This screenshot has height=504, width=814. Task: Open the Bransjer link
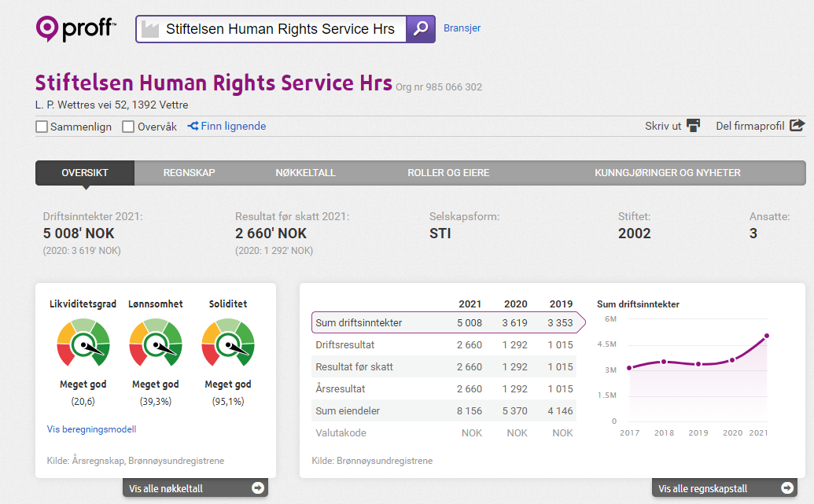pos(462,28)
